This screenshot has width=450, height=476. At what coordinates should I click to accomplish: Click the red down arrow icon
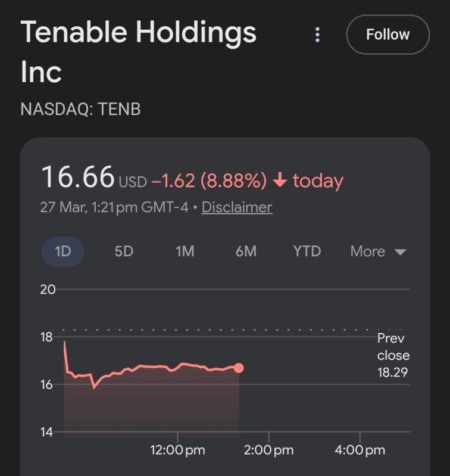[280, 181]
